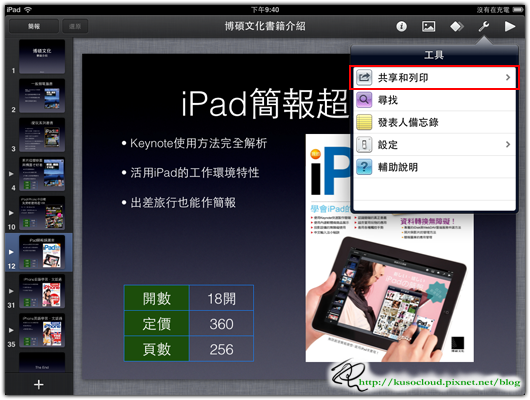Select slide 4 thumbnail
Screen dimensions: 530x400
coord(42,174)
